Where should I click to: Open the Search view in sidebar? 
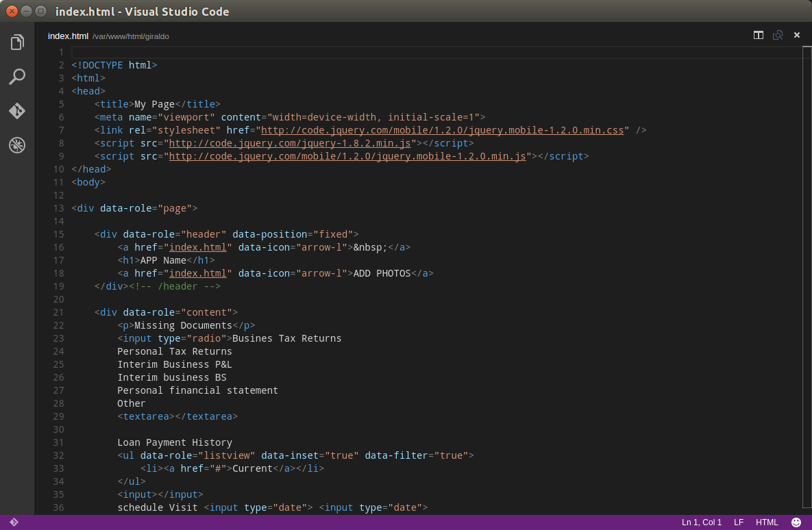click(x=17, y=77)
